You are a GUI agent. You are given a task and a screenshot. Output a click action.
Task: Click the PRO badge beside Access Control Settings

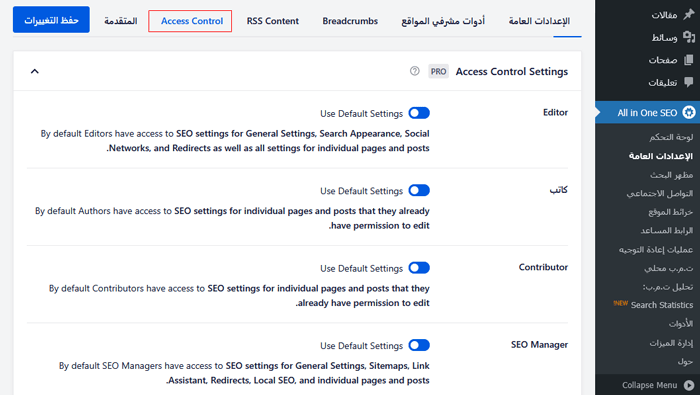438,71
